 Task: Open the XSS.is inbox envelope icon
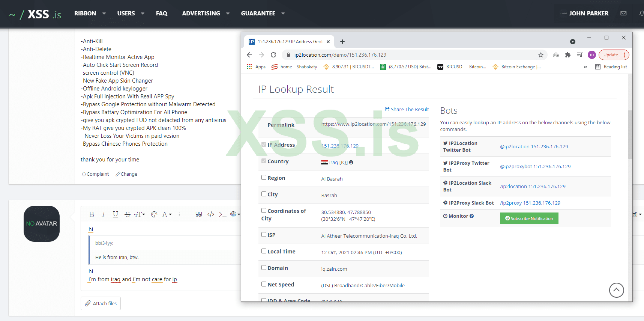point(623,13)
